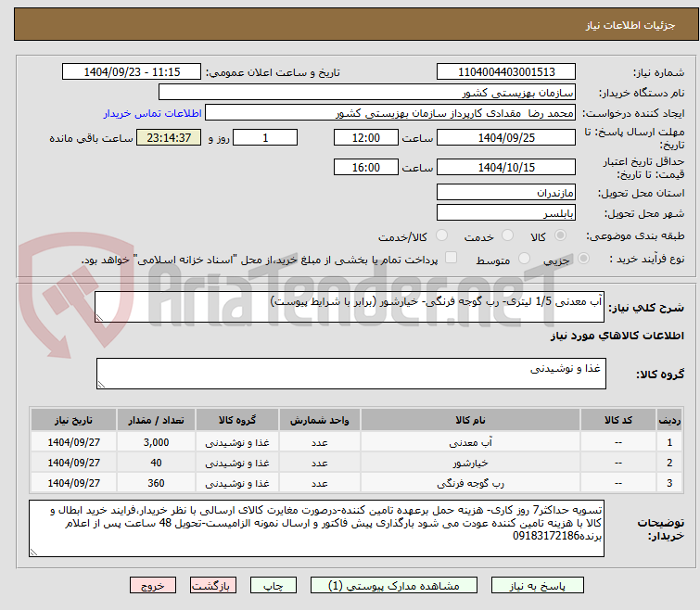Screen dimensions: 700x610
Task: Click the price validity time field 16:00
Action: click(366, 168)
